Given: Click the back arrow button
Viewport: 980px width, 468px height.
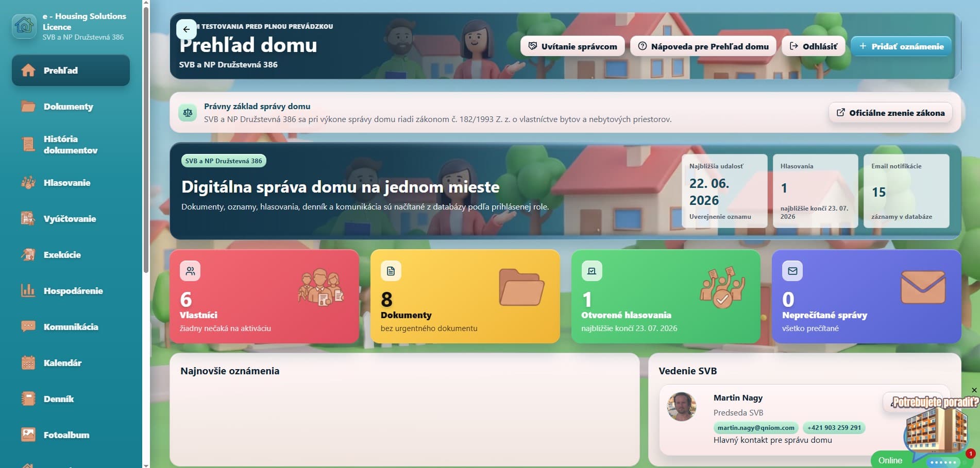Looking at the screenshot, I should pyautogui.click(x=187, y=29).
